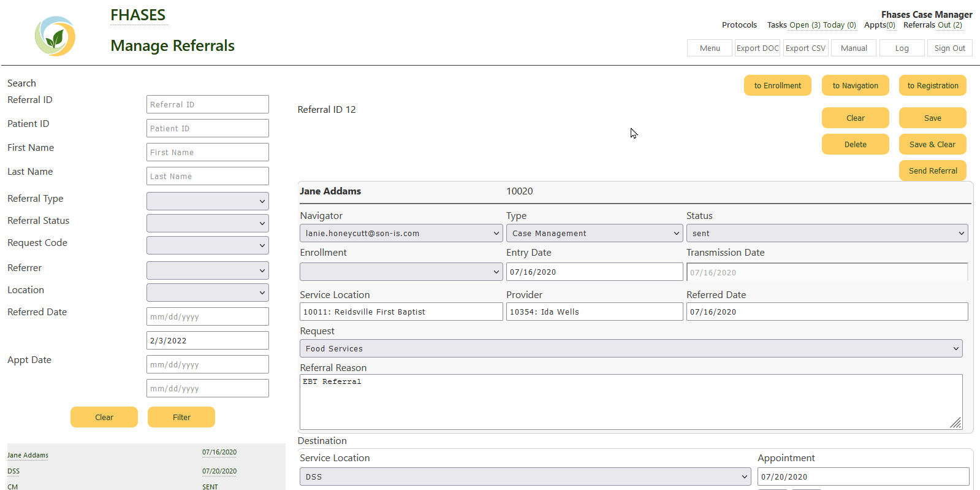Apply the Filter button
Screen dimensions: 980x490
pyautogui.click(x=181, y=417)
